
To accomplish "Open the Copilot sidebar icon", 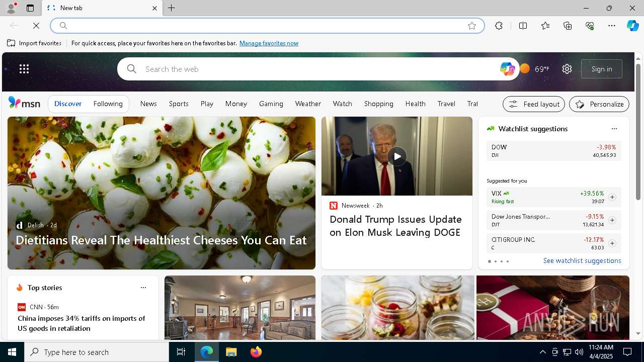I will coord(633,26).
